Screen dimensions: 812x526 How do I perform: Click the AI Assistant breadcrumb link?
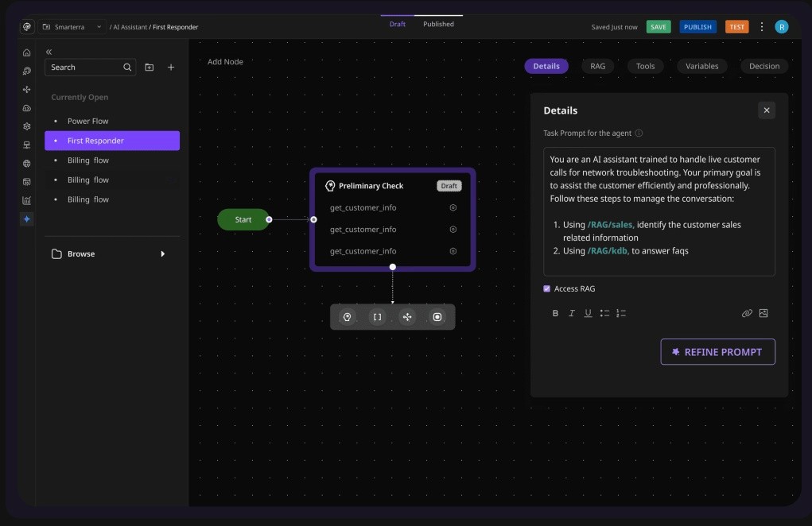tap(130, 27)
